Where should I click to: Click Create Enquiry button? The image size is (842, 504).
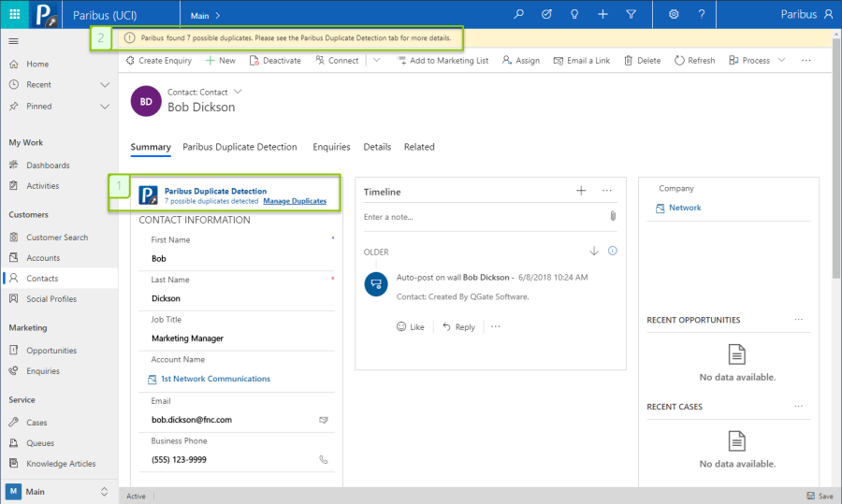(158, 61)
